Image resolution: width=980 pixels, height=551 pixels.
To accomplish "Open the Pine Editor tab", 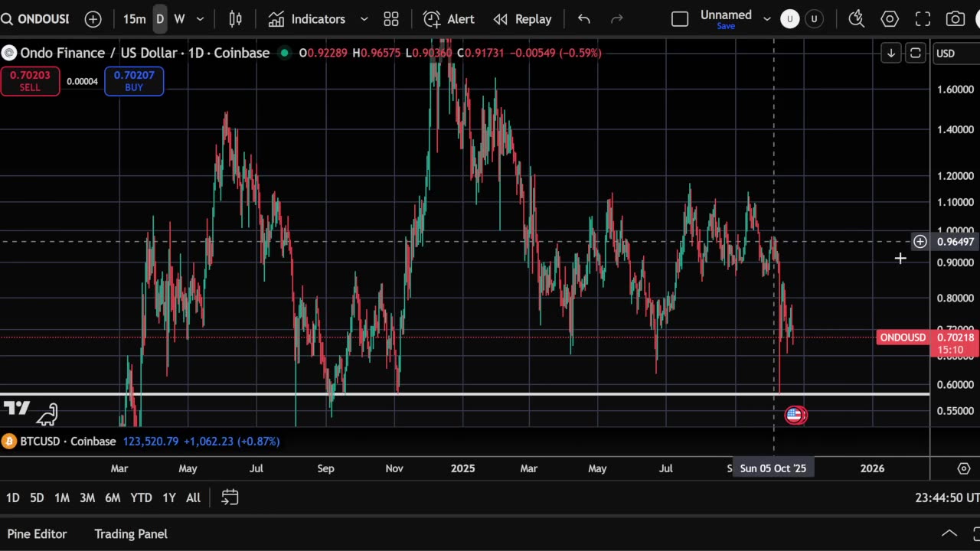I will coord(37,533).
